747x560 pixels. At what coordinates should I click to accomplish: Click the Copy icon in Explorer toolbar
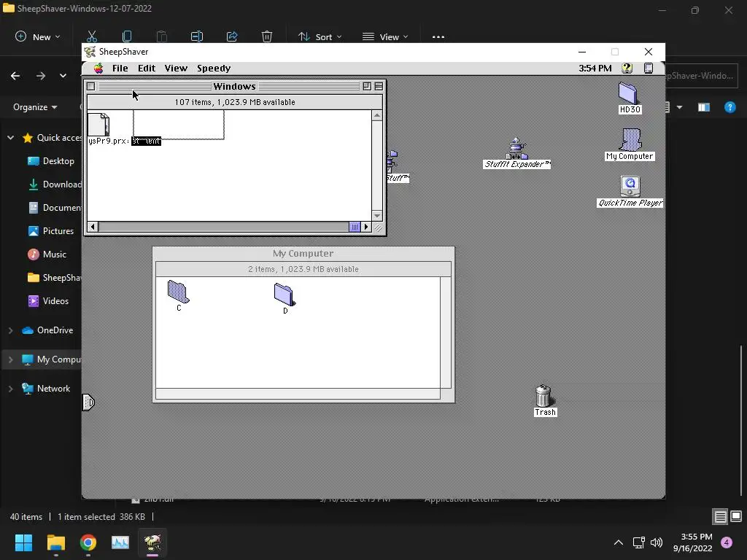tap(127, 36)
